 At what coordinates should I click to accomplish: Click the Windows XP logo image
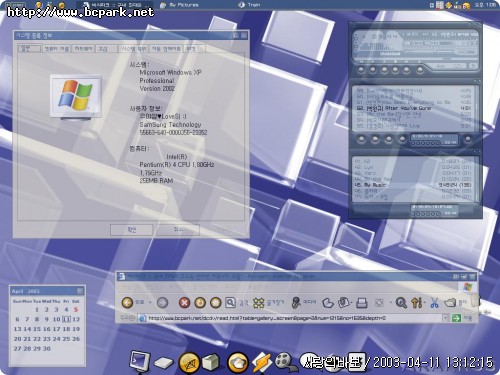76,97
